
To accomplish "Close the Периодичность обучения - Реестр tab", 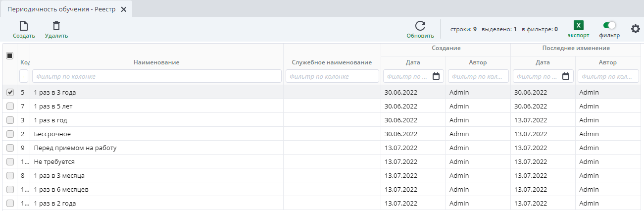I will pyautogui.click(x=124, y=9).
